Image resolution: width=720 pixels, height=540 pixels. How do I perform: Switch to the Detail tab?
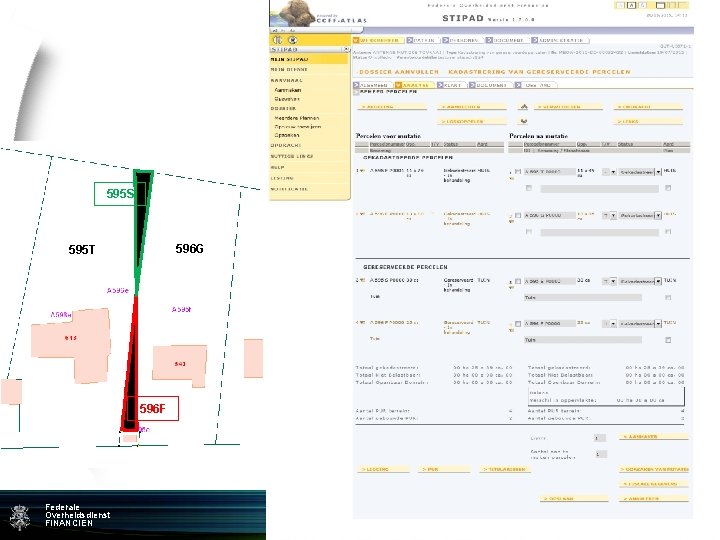tap(422, 40)
